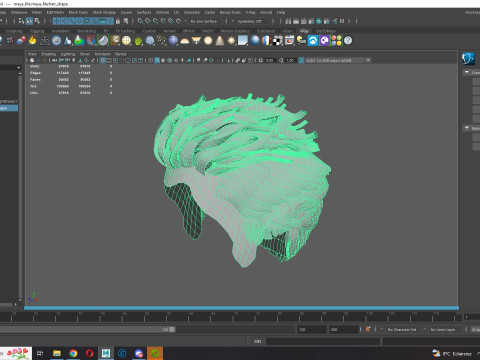This screenshot has height=360, width=480.
Task: Open the Renderer panel menu
Action: (x=102, y=54)
